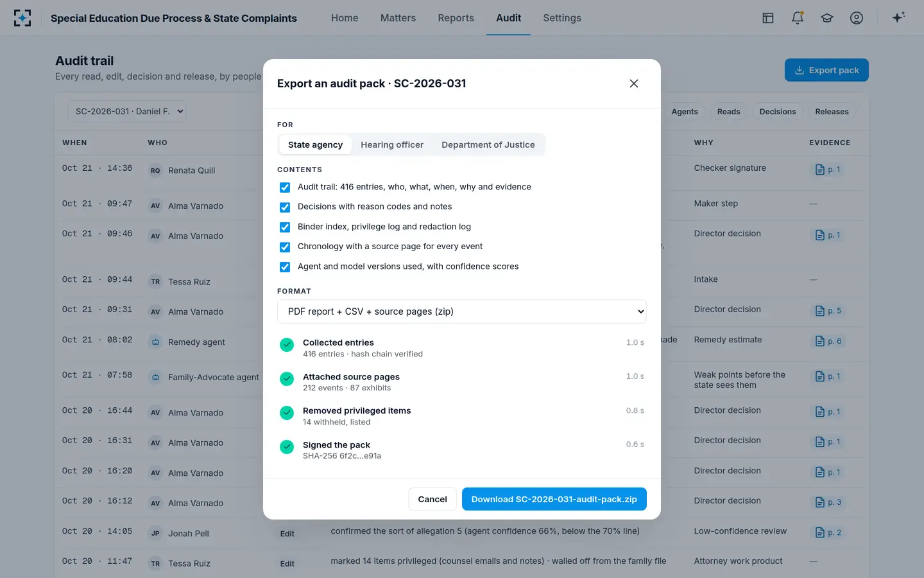This screenshot has width=924, height=578.
Task: Open evidence p. 2 for Low-confidence review
Action: 828,532
